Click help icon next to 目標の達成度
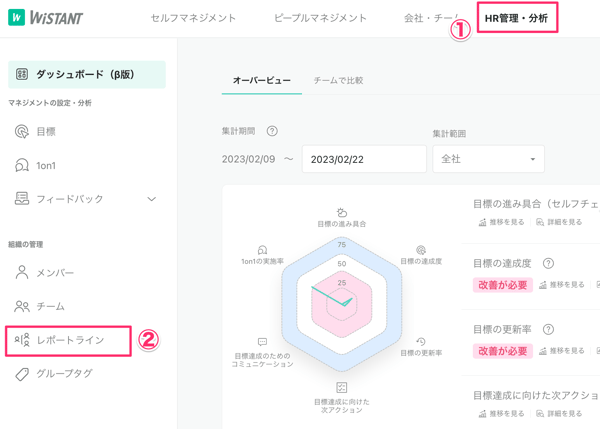600x429 pixels. coord(548,264)
